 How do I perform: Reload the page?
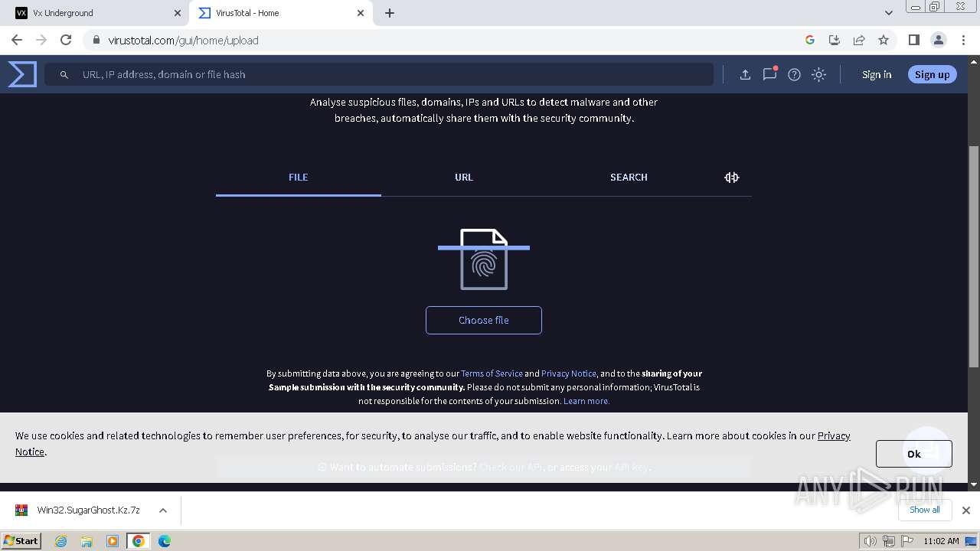tap(66, 40)
